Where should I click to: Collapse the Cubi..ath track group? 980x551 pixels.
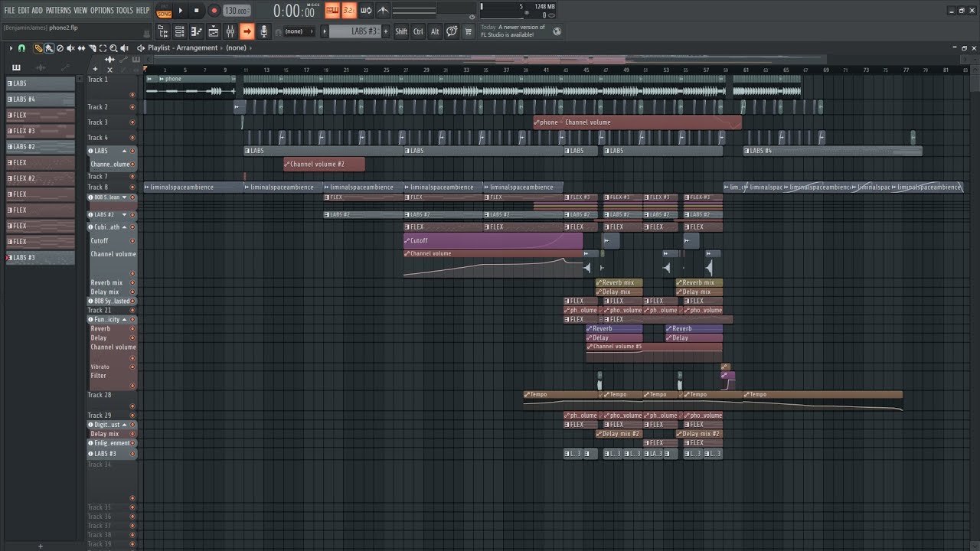point(124,227)
